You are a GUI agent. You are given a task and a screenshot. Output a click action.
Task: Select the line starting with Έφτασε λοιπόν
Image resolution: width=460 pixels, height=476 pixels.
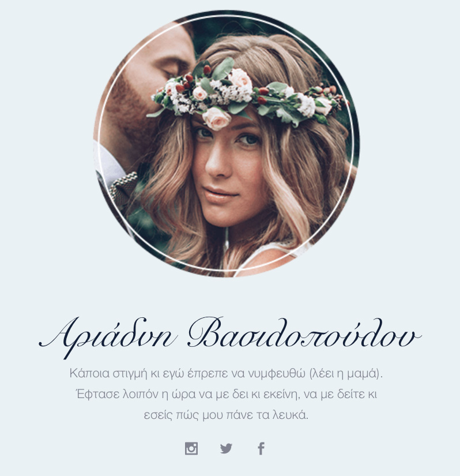coord(226,394)
